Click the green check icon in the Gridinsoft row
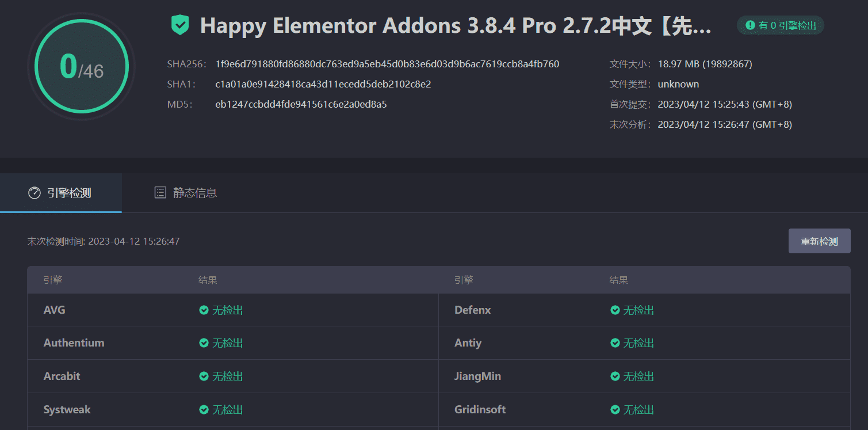The image size is (868, 430). (x=615, y=410)
